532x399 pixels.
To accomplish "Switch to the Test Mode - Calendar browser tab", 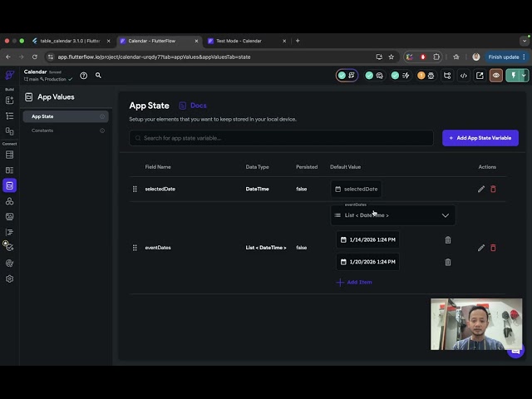I will point(239,41).
